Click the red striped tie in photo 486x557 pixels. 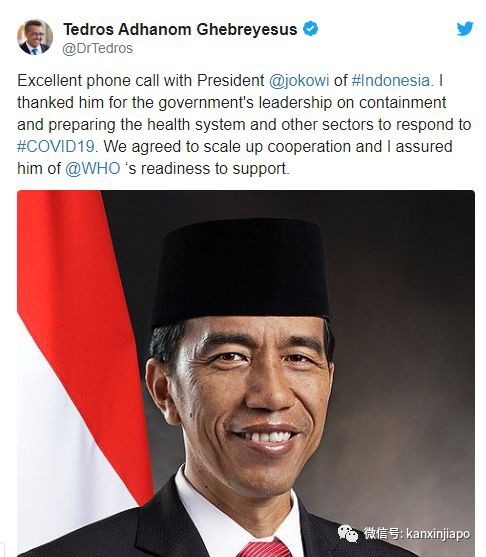(x=264, y=548)
